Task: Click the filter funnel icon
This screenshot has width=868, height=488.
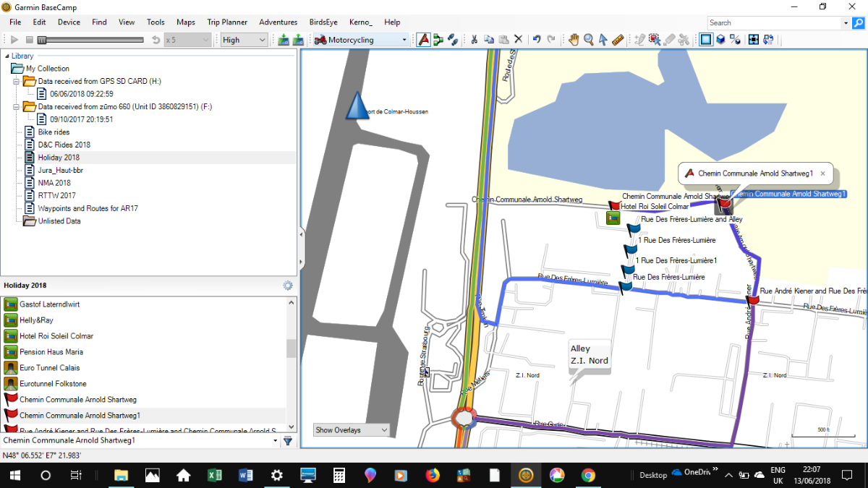Action: 288,440
